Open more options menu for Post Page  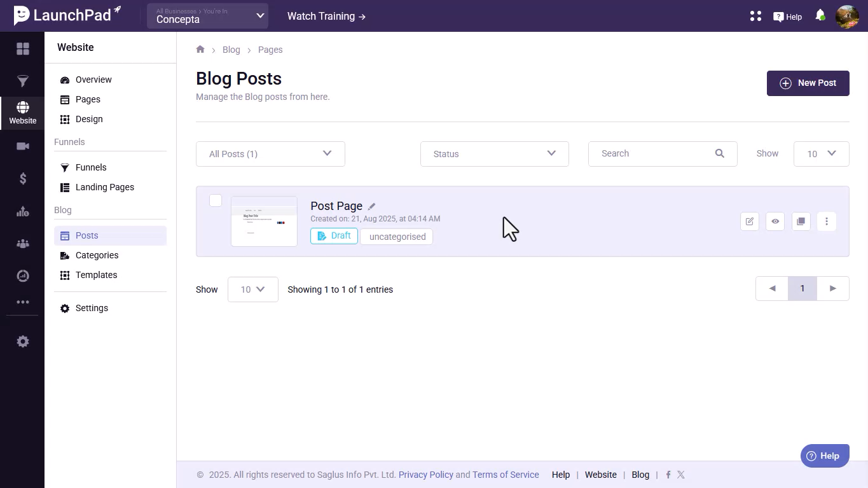pyautogui.click(x=827, y=221)
